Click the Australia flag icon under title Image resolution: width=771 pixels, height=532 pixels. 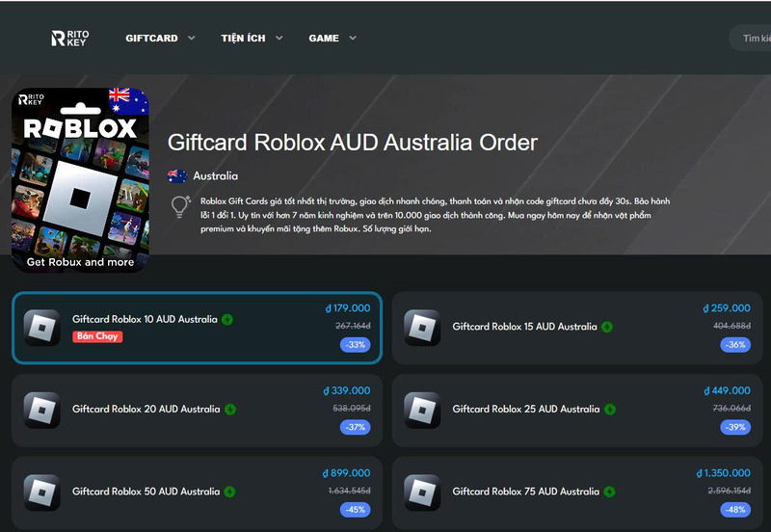point(177,176)
